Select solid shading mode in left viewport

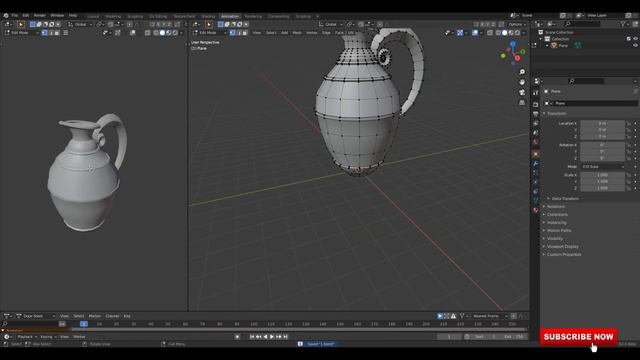click(162, 33)
